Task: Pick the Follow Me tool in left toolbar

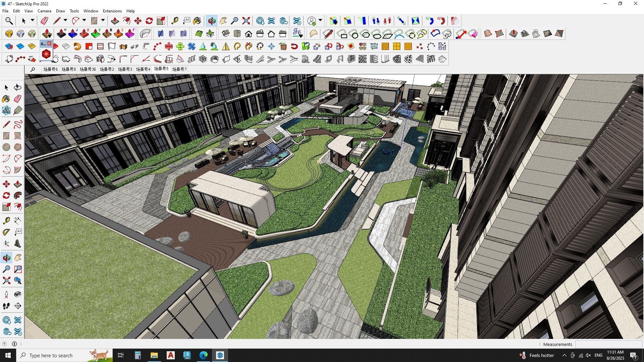Action: click(18, 195)
